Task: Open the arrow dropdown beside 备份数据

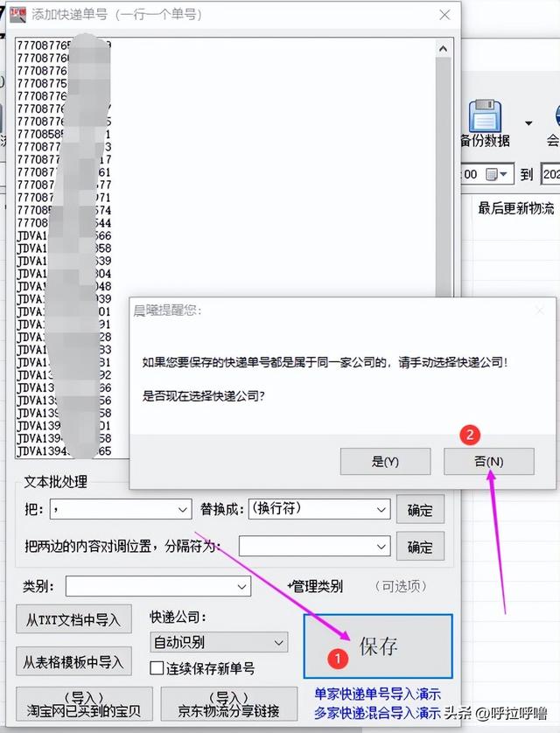Action: pyautogui.click(x=528, y=123)
